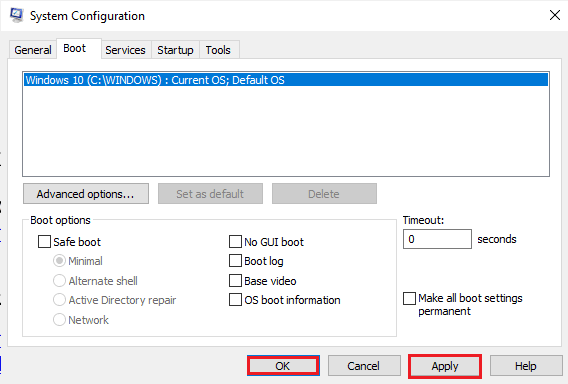Select the Tools tab
The image size is (568, 384).
218,50
